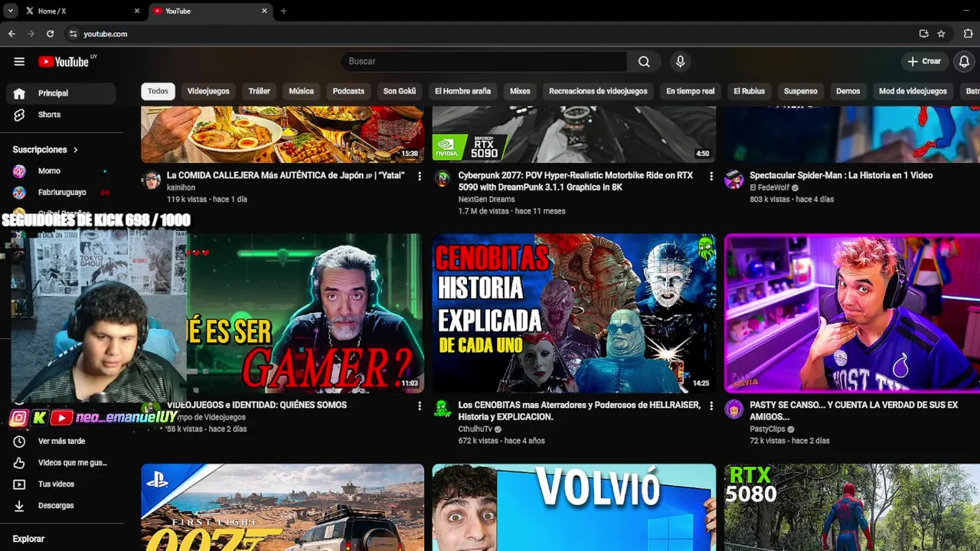Open browser extensions puzzle icon
Image resolution: width=980 pixels, height=551 pixels.
coord(969,34)
